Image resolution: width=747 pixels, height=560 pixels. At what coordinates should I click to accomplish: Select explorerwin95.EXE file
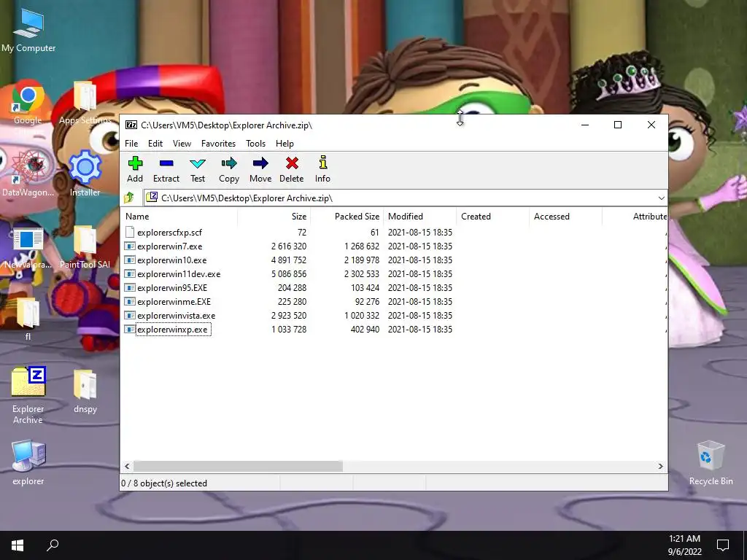[x=172, y=287]
